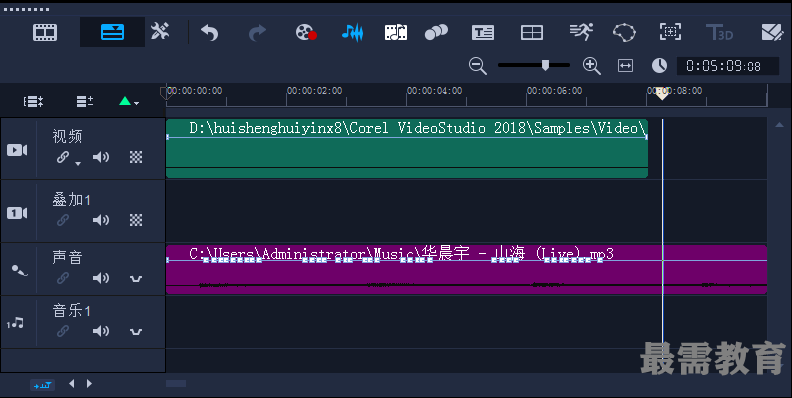The width and height of the screenshot is (792, 398).
Task: Toggle automatic timeline scrolling icon at bottom
Action: [x=42, y=385]
